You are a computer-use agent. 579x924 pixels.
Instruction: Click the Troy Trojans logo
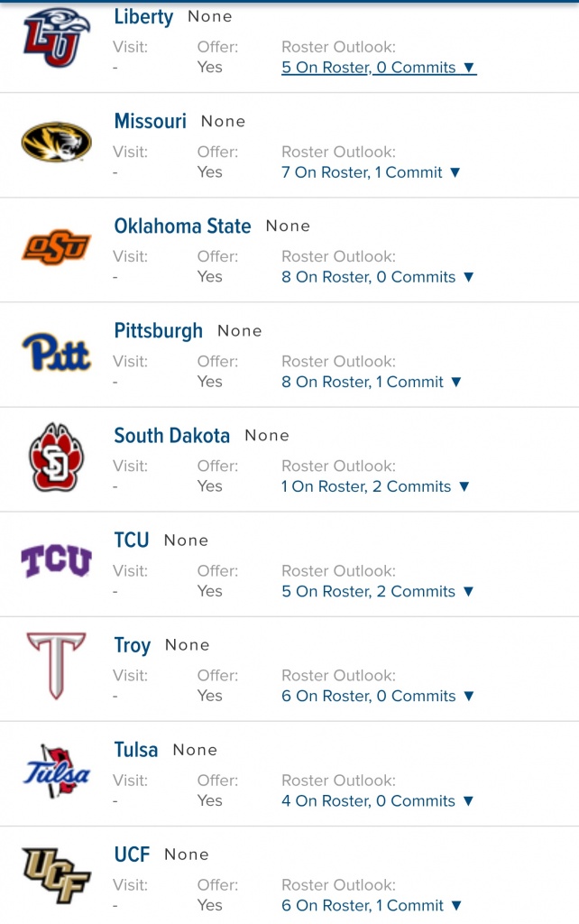[x=56, y=666]
